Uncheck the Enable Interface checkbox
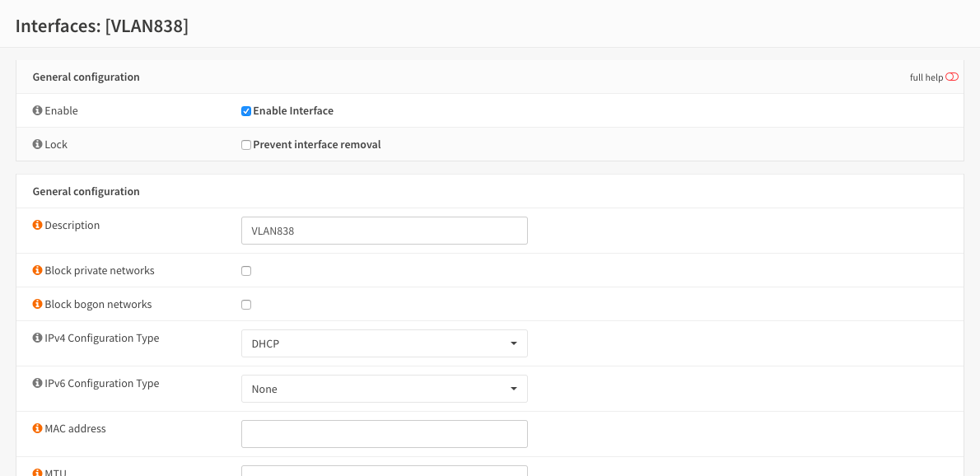 click(246, 111)
